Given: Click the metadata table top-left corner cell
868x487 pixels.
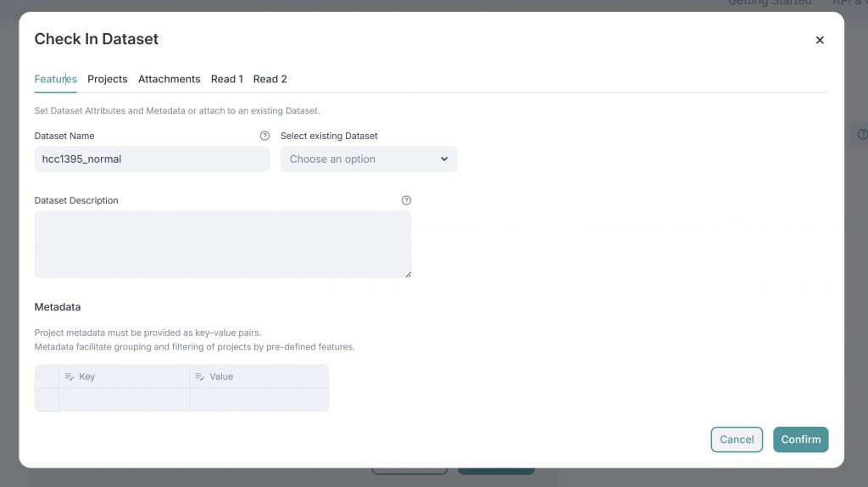Looking at the screenshot, I should tap(47, 377).
